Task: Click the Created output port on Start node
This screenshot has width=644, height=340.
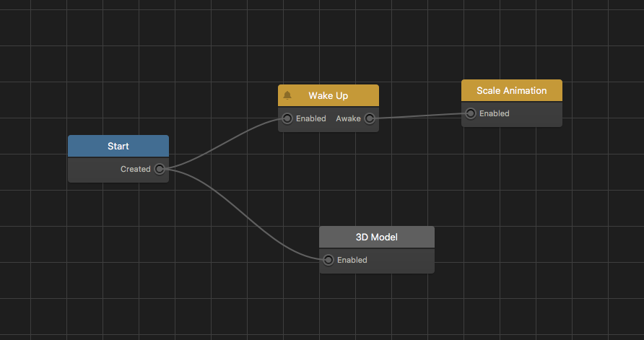Action: (159, 170)
